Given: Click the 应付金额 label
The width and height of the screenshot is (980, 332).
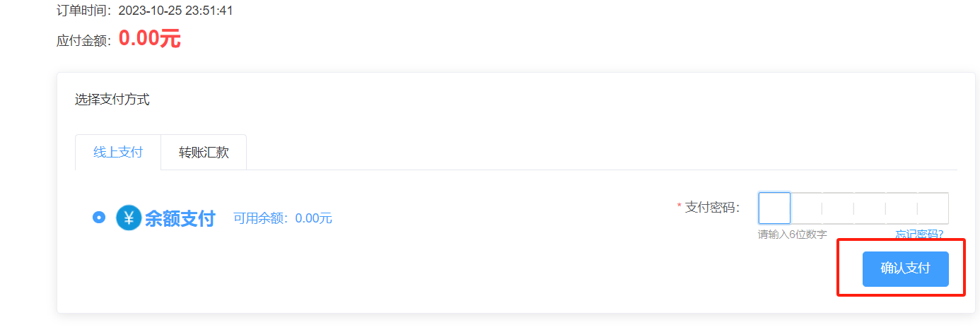Looking at the screenshot, I should [83, 41].
